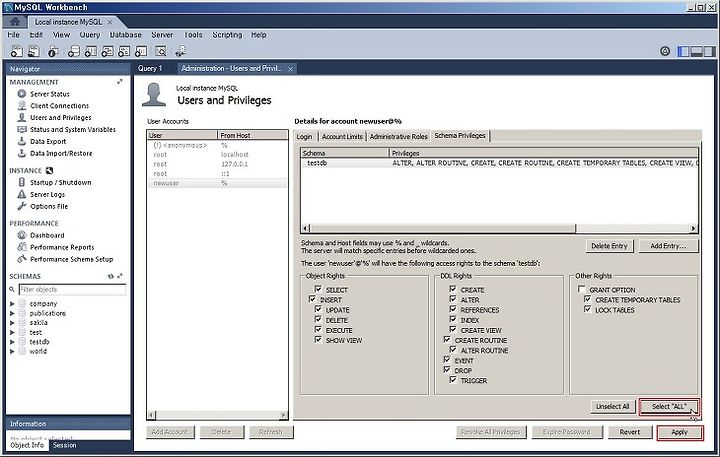Open Performance Reports
This screenshot has height=457, width=720.
point(62,247)
